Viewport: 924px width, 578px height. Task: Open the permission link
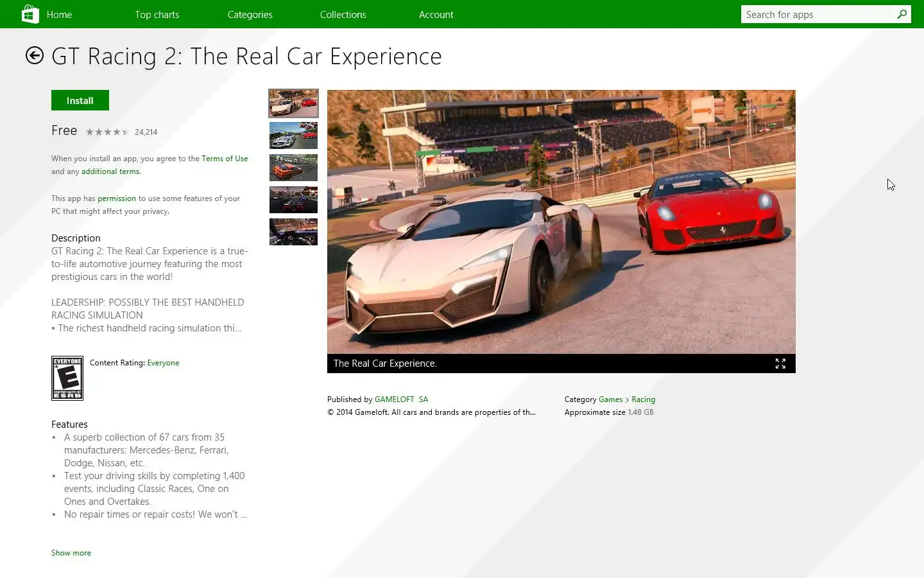[x=117, y=198]
